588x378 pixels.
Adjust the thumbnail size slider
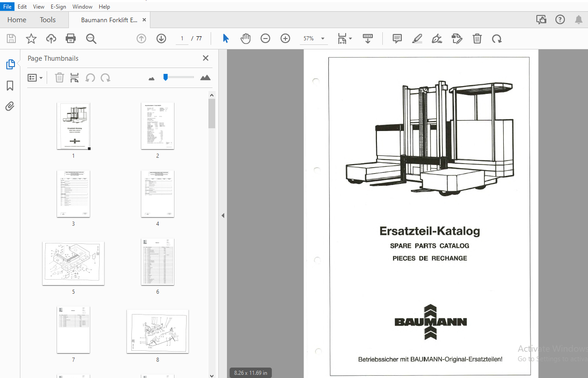click(165, 78)
